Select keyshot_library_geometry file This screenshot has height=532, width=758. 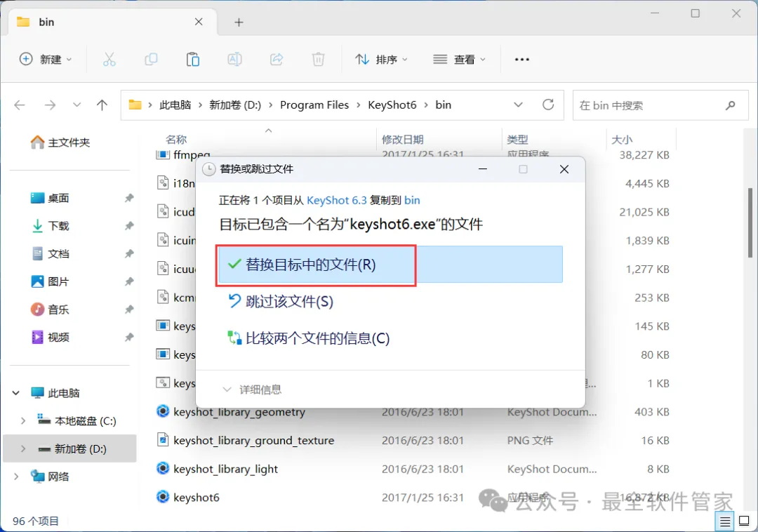(239, 412)
